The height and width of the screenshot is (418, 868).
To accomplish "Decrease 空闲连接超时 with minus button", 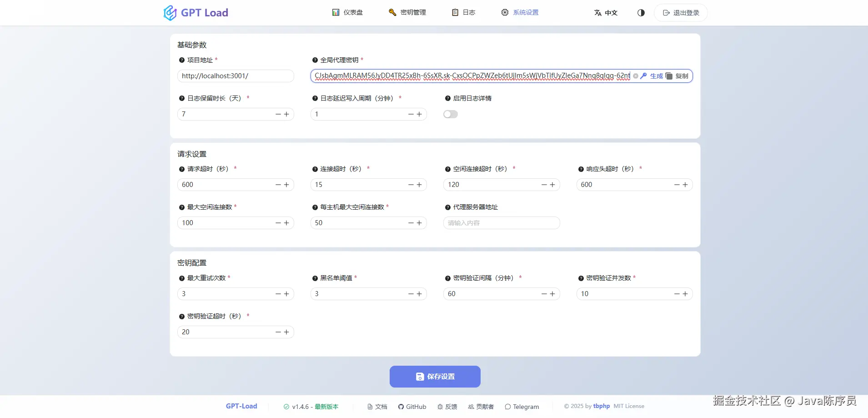I will [544, 185].
